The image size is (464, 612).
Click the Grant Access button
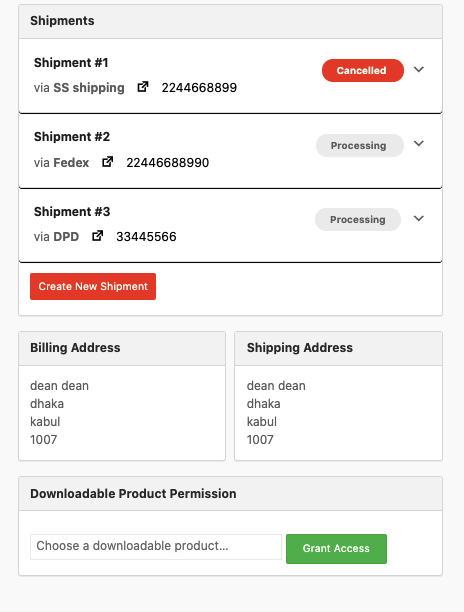pos(336,549)
